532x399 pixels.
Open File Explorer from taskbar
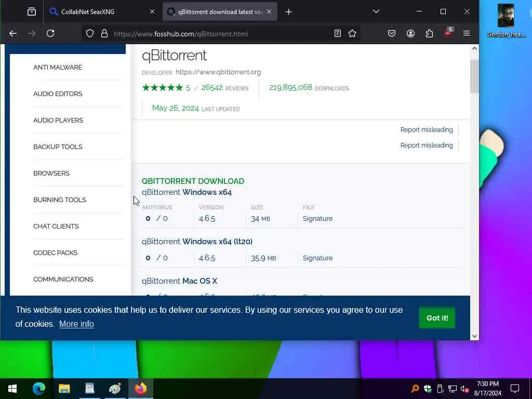click(64, 389)
